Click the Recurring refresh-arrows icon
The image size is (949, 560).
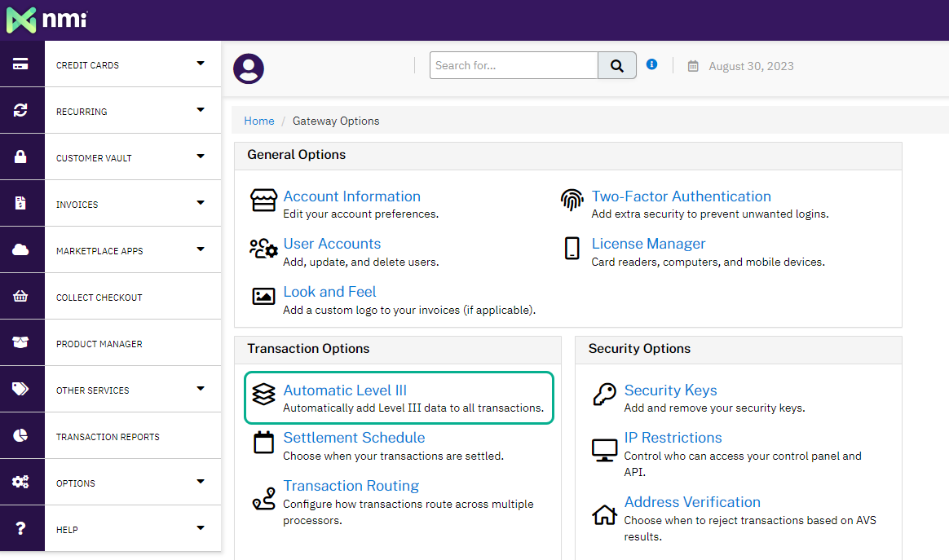coord(20,110)
